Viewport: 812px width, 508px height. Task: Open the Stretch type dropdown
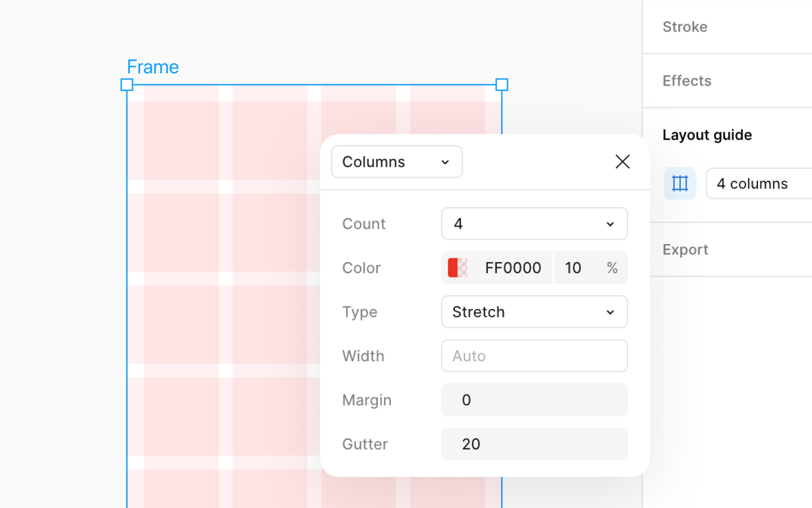534,312
